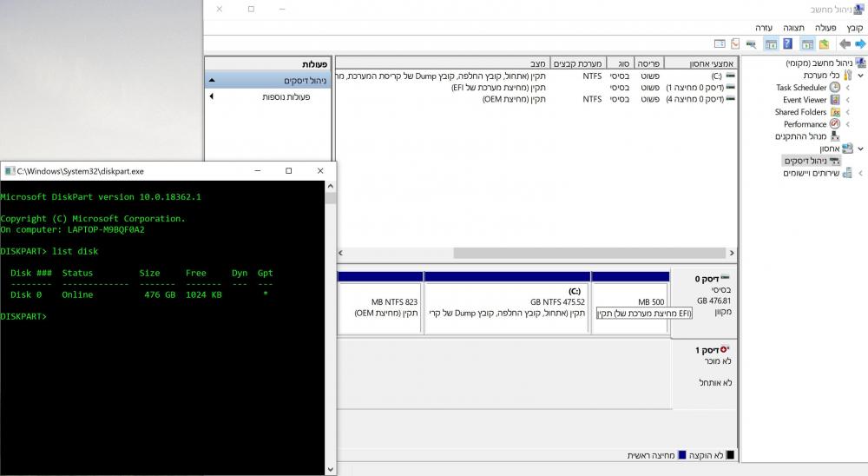The width and height of the screenshot is (868, 476).
Task: Click the volume list scroll-left arrow
Action: point(340,253)
